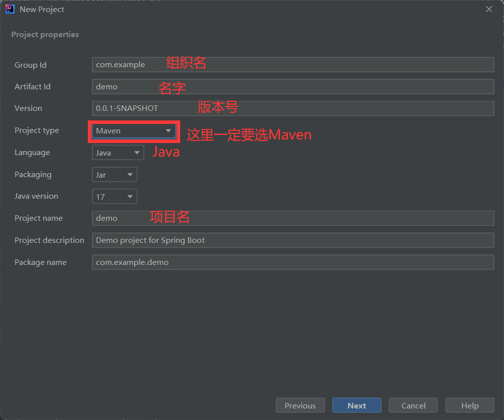Viewport: 504px width, 420px height.
Task: Click the 'Group Id' label
Action: point(31,65)
